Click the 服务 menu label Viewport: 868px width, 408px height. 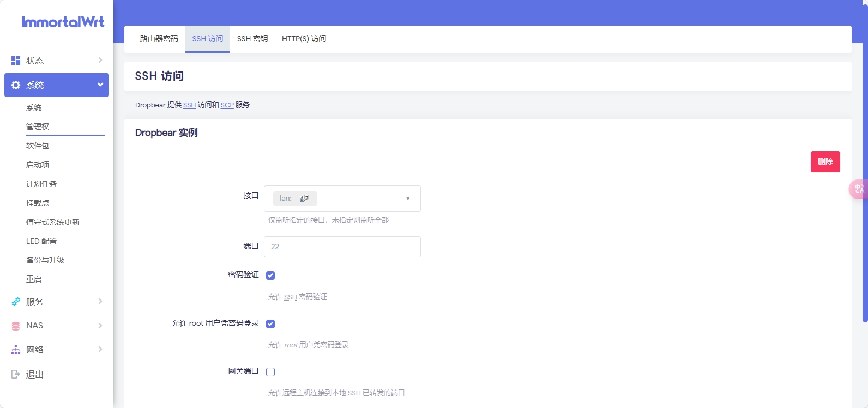tap(35, 302)
